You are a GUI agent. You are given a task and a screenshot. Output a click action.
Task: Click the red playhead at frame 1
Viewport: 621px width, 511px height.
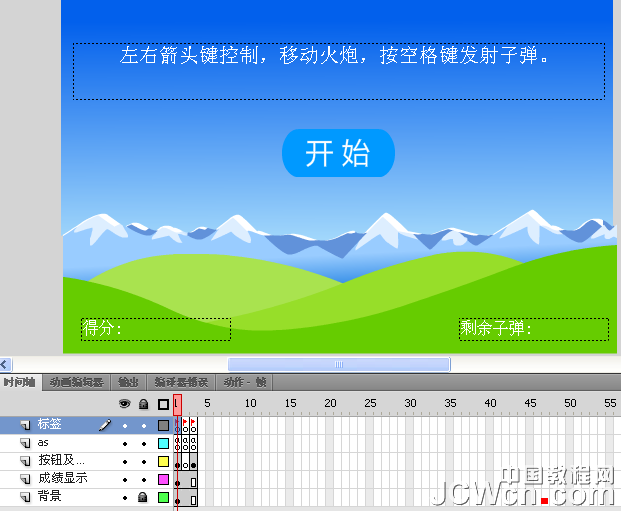[177, 404]
